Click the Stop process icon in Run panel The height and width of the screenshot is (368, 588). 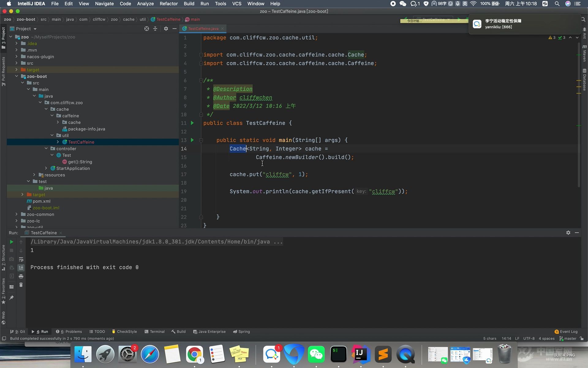click(11, 250)
